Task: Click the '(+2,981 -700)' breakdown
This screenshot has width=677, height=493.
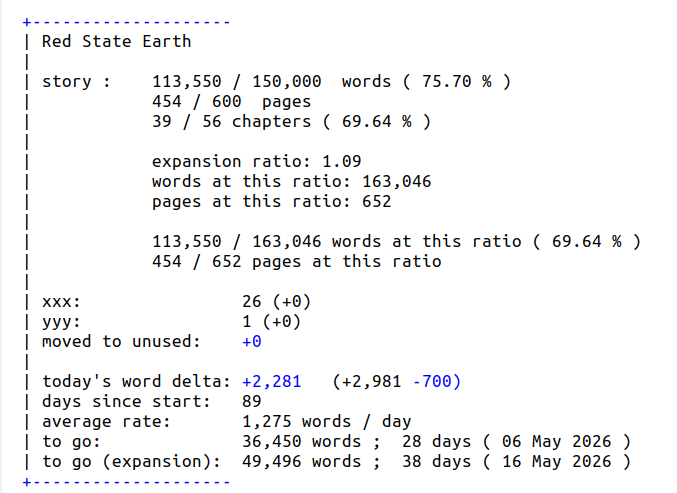Action: pyautogui.click(x=396, y=382)
